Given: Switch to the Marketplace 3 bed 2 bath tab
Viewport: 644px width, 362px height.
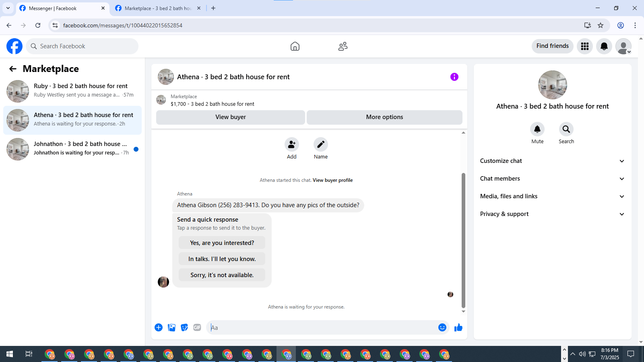Looking at the screenshot, I should [158, 8].
